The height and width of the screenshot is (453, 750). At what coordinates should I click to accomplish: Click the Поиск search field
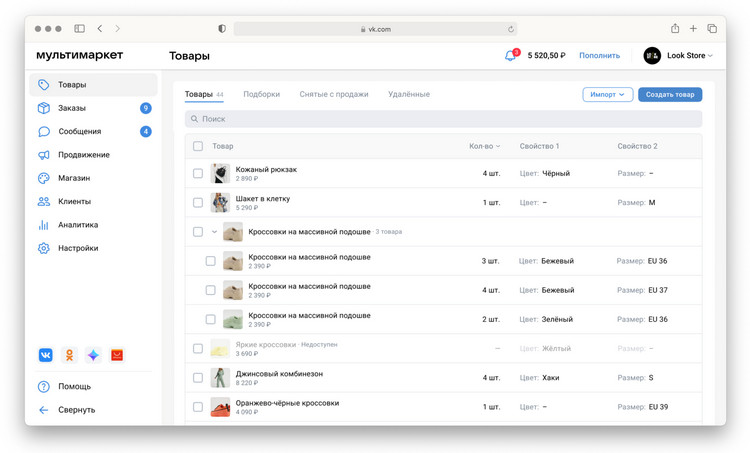point(443,119)
